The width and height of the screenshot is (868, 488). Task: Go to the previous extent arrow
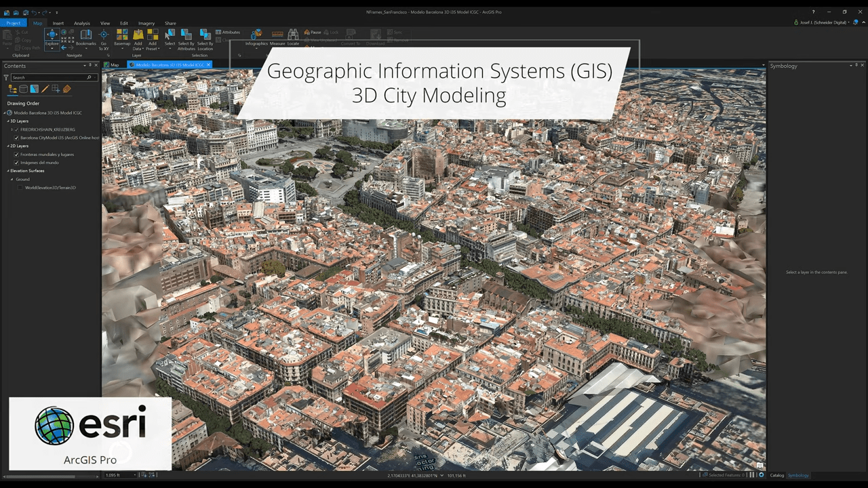[64, 47]
